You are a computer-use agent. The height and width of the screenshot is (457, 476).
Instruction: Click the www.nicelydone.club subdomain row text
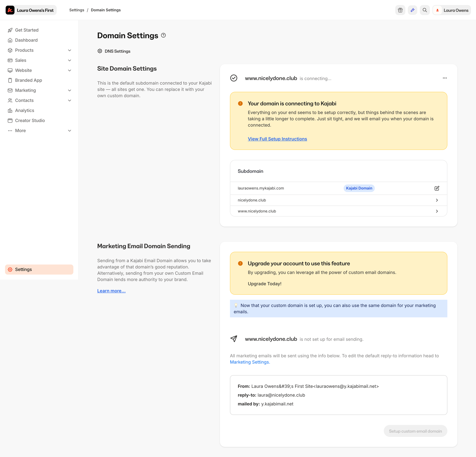(257, 211)
